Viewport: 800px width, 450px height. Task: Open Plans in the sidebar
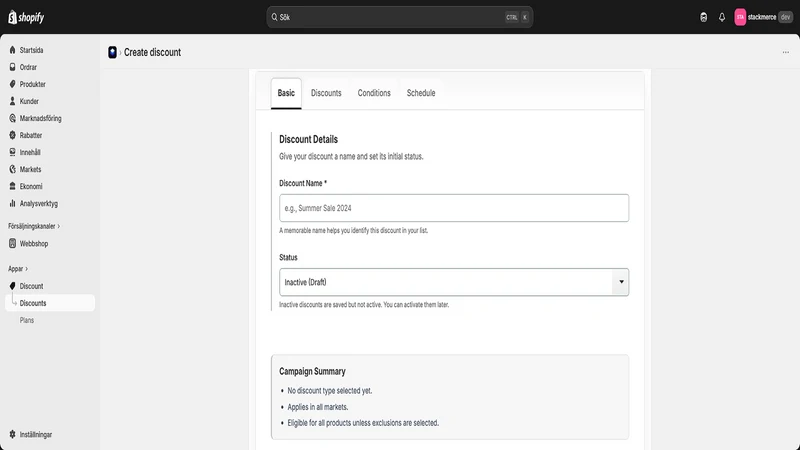click(x=27, y=320)
